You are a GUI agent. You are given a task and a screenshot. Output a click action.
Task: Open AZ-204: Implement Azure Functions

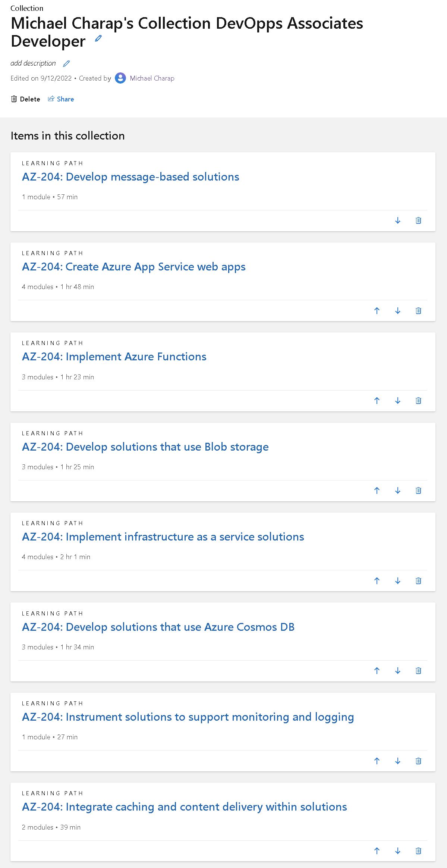point(114,357)
